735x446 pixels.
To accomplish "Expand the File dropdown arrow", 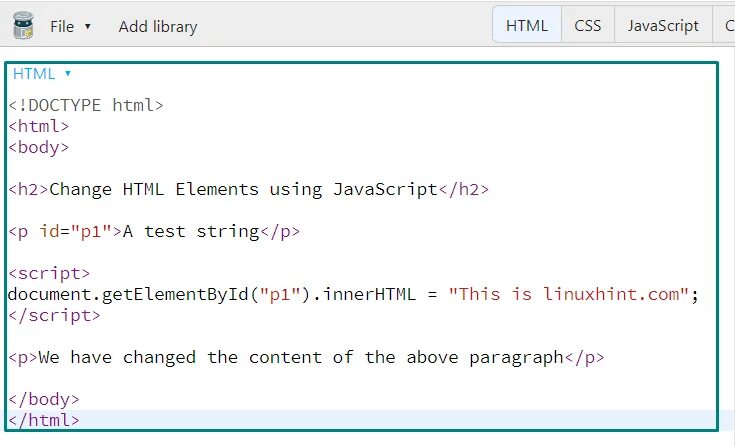I will coord(88,27).
